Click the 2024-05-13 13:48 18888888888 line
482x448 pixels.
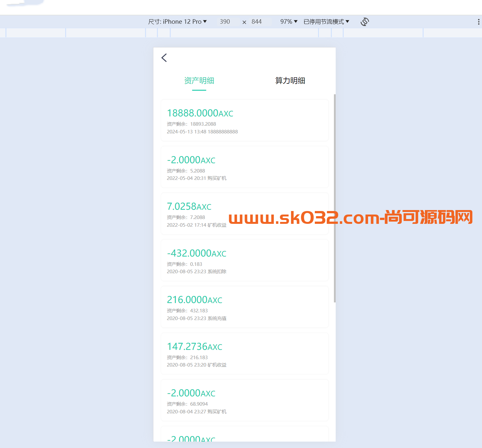point(202,131)
